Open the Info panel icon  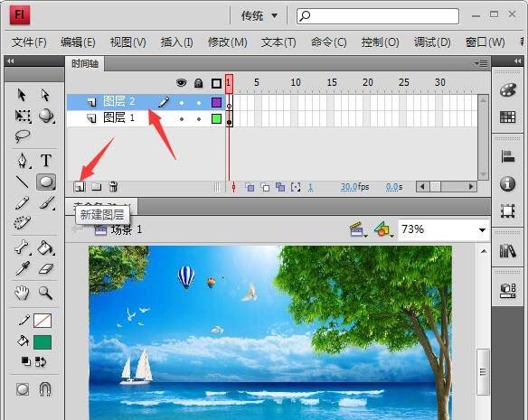[x=508, y=184]
